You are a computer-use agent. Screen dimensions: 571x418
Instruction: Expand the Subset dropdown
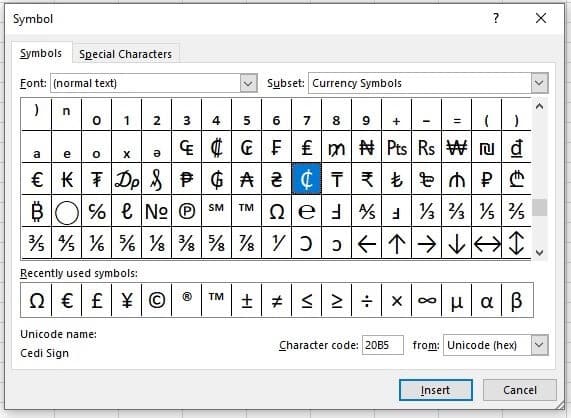click(539, 83)
